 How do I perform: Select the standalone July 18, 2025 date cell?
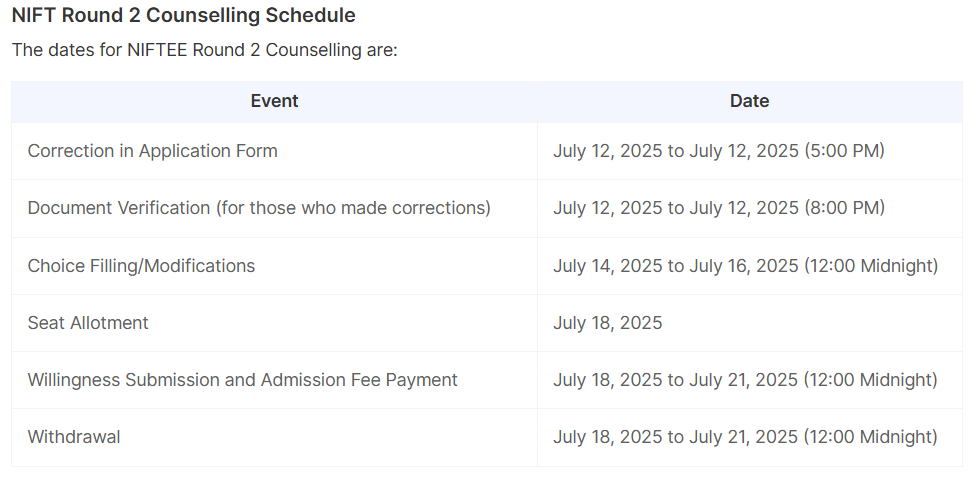coord(749,323)
